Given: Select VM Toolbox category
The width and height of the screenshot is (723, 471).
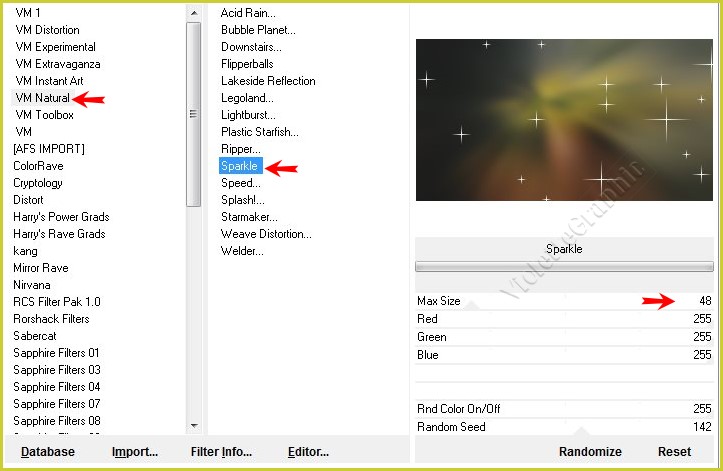Looking at the screenshot, I should pos(44,115).
